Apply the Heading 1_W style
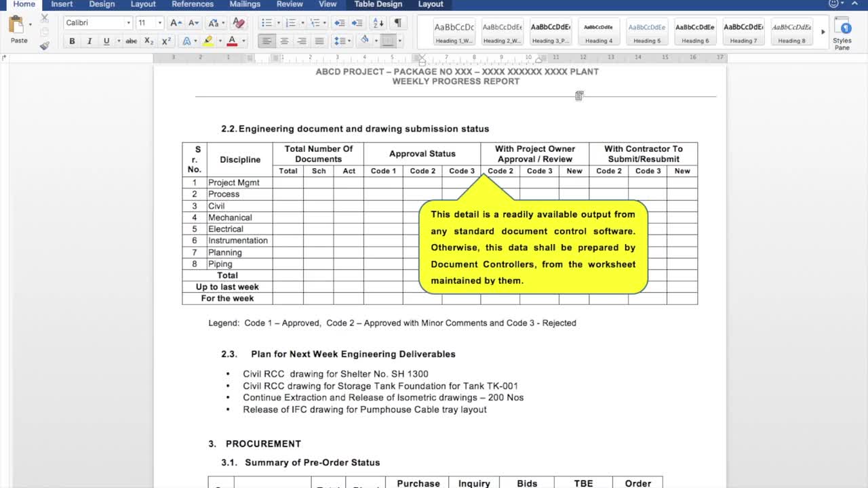868x488 pixels. (454, 33)
